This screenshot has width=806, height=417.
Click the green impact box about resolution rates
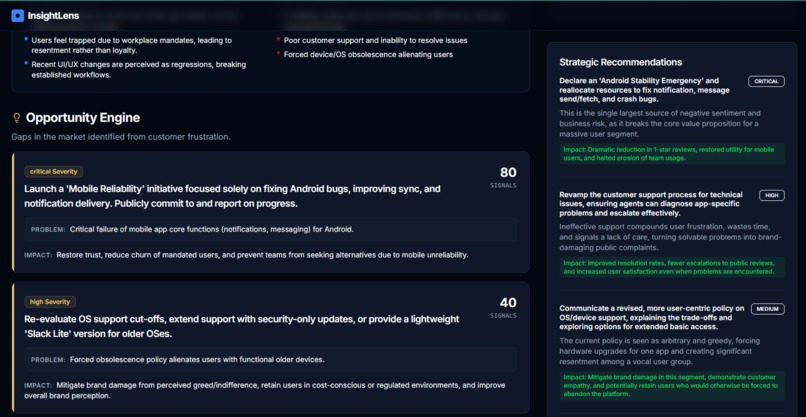672,267
